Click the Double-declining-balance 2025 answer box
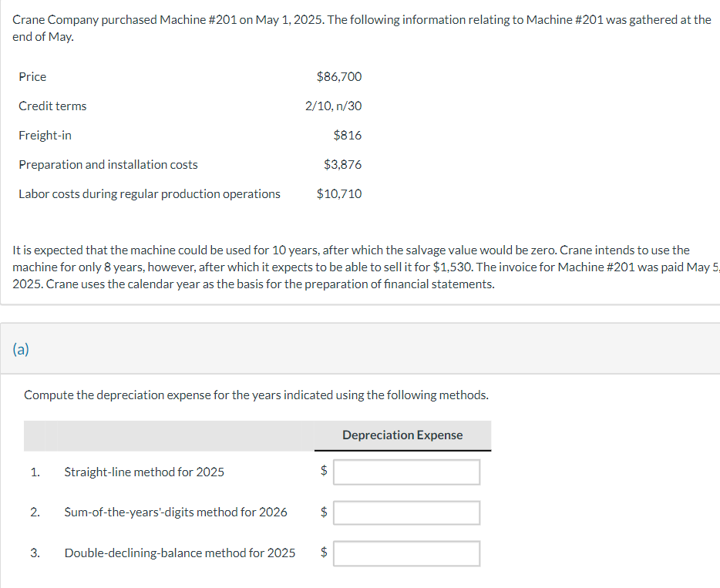 tap(406, 553)
